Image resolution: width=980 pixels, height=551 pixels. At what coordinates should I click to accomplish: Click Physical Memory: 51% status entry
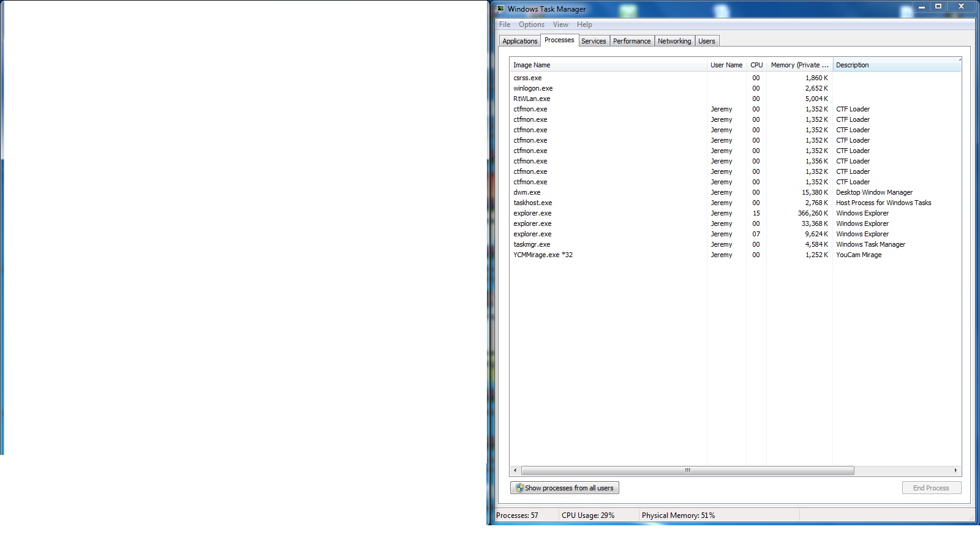click(x=678, y=515)
